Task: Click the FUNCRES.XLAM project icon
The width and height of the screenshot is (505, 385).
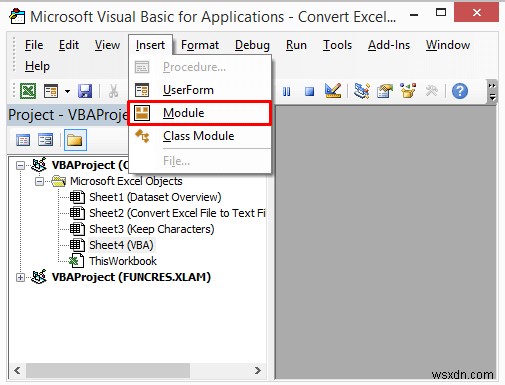Action: tap(39, 277)
